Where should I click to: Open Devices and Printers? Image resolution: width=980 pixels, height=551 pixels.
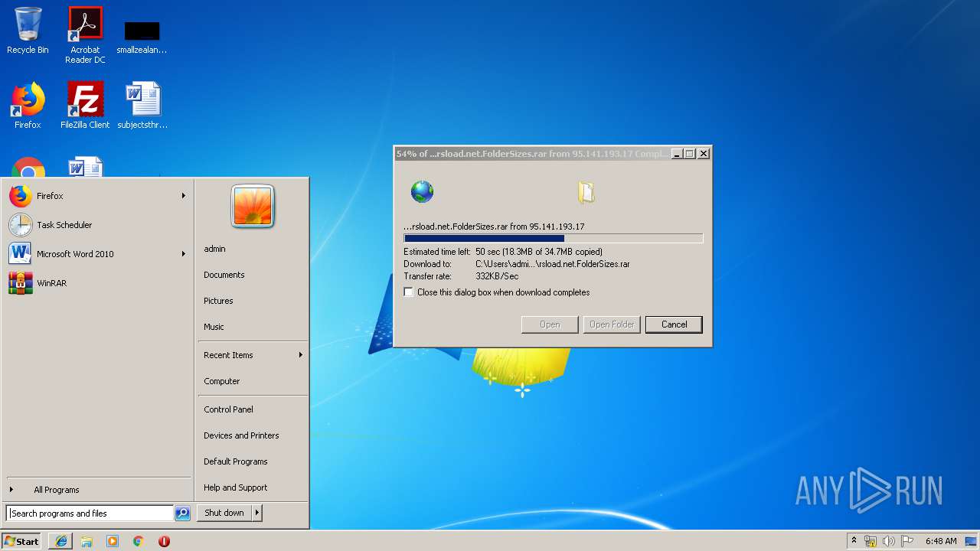coord(241,435)
